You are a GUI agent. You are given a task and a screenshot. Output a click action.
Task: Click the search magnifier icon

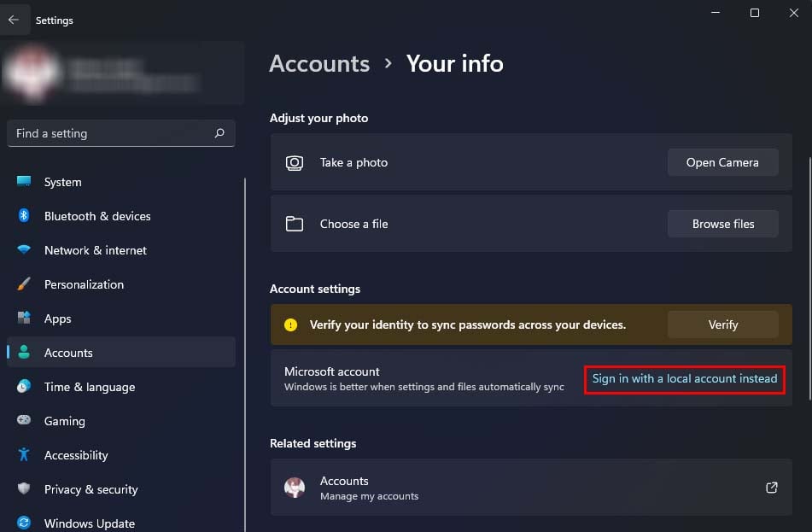click(219, 133)
